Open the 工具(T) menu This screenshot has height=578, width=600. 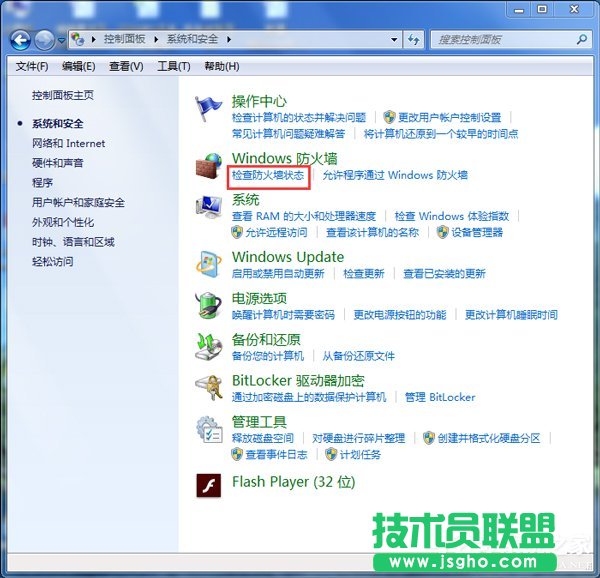point(174,66)
